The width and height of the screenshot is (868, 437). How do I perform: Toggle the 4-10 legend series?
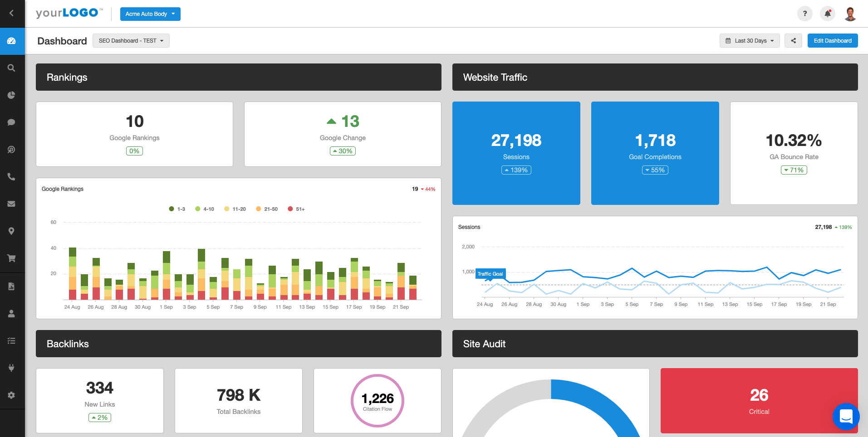205,209
